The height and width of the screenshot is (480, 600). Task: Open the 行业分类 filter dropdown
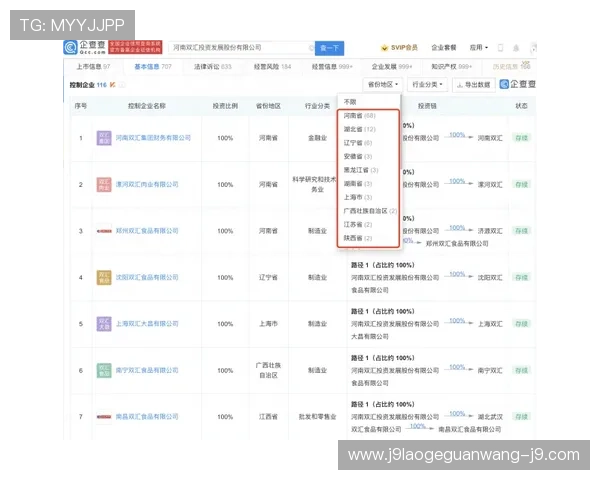(x=427, y=84)
